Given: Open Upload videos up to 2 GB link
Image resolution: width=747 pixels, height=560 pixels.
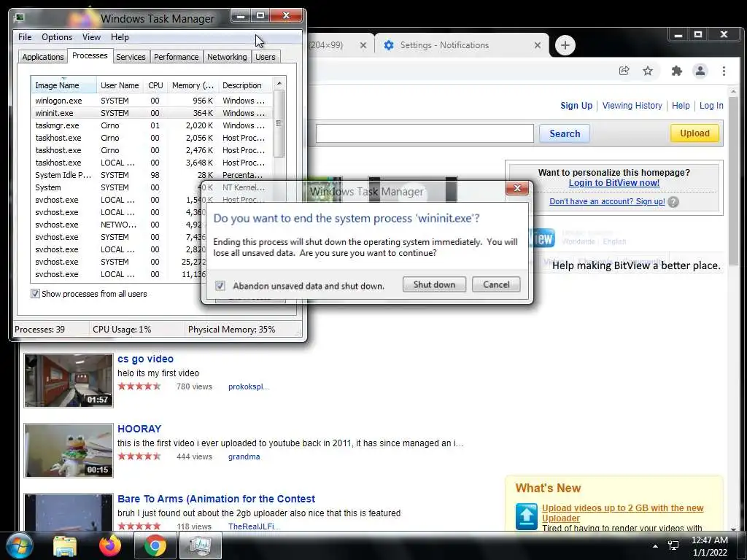Looking at the screenshot, I should [623, 513].
